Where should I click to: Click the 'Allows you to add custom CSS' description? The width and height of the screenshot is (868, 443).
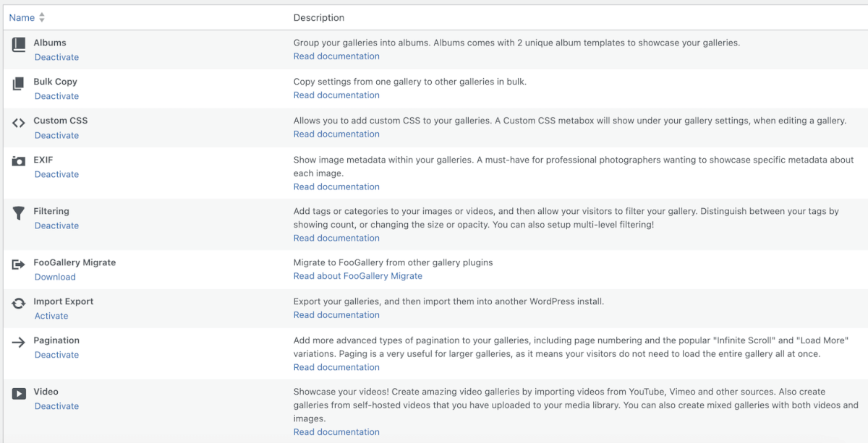click(570, 121)
